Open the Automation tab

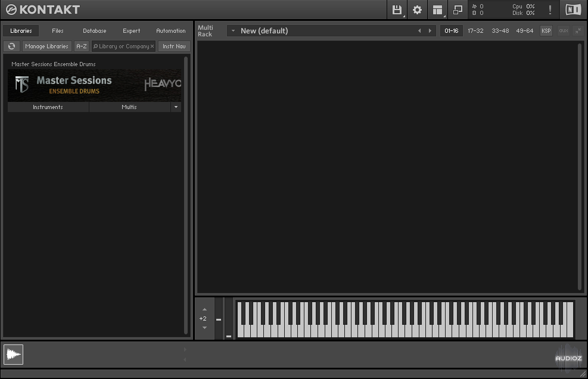pos(170,31)
